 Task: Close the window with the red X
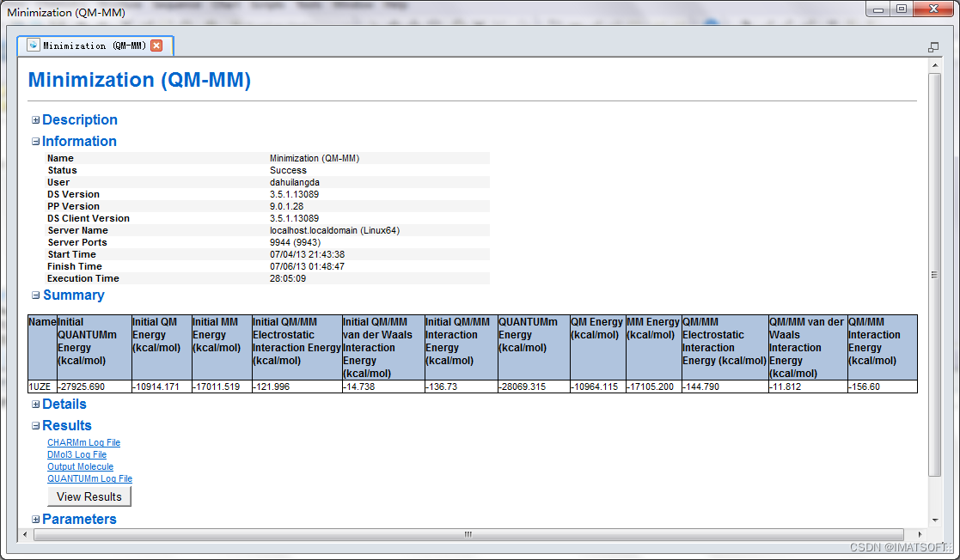coord(933,9)
